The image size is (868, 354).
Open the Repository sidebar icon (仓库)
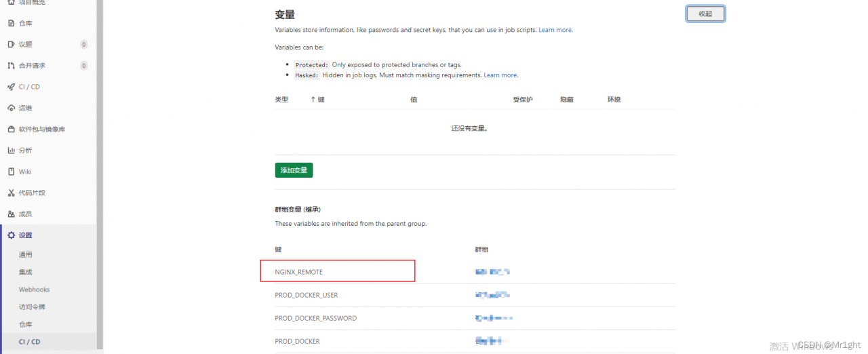pyautogui.click(x=11, y=23)
